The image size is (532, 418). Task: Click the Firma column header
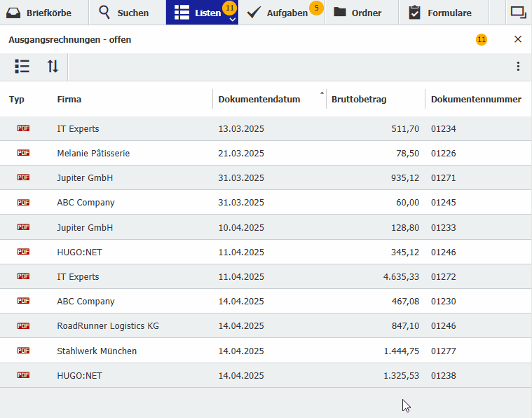(x=69, y=100)
